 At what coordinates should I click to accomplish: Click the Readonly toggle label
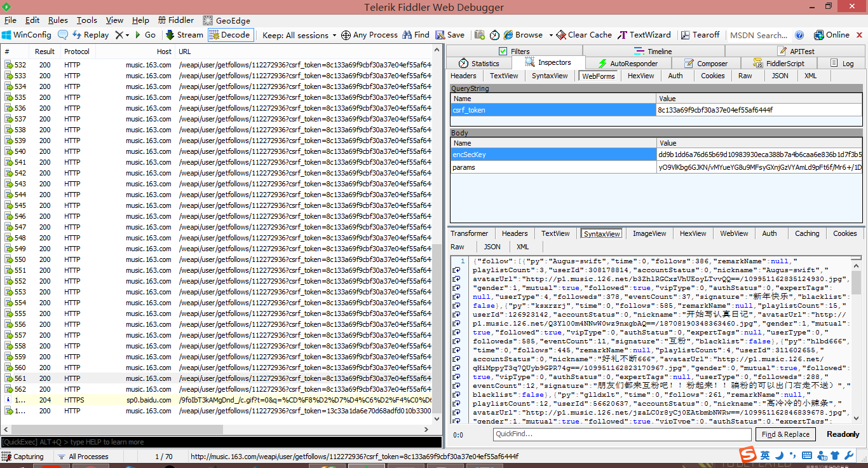click(843, 434)
